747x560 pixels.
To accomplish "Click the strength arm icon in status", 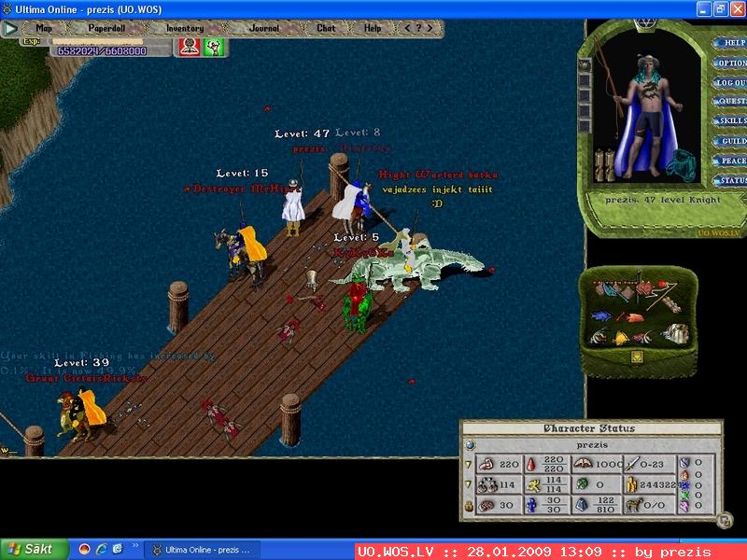I will [x=486, y=464].
